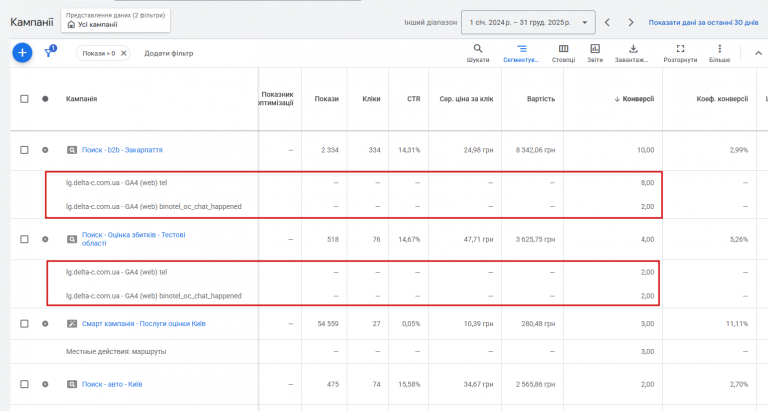This screenshot has height=411, width=768.
Task: Open the Стовпці columns tool
Action: (x=563, y=52)
